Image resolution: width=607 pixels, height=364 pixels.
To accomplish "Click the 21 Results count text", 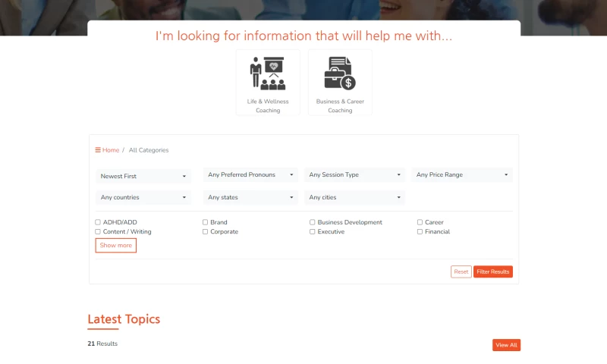I will click(x=102, y=344).
